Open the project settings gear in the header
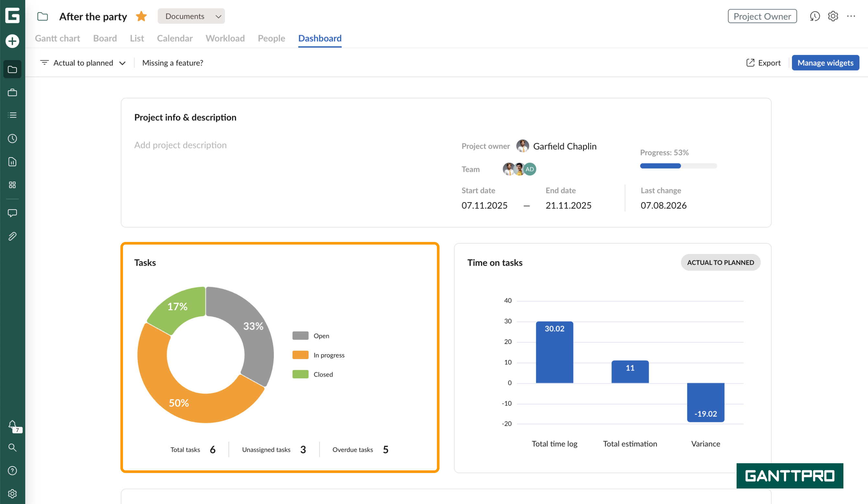The height and width of the screenshot is (504, 868). click(x=833, y=16)
